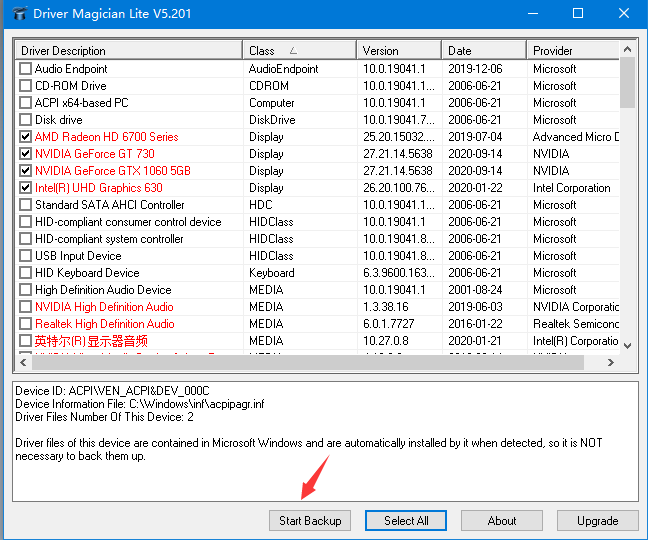
Task: Click version 6.0.1.7727 cell
Action: pyautogui.click(x=388, y=324)
